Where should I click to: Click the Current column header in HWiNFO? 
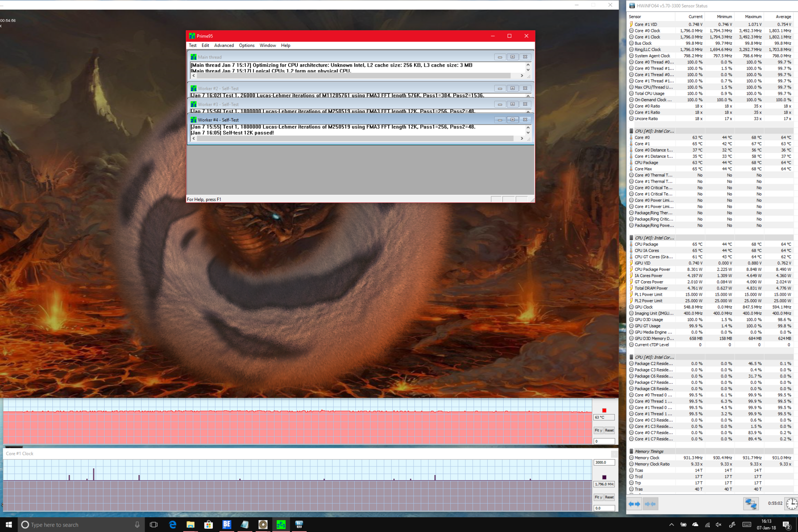pos(689,17)
